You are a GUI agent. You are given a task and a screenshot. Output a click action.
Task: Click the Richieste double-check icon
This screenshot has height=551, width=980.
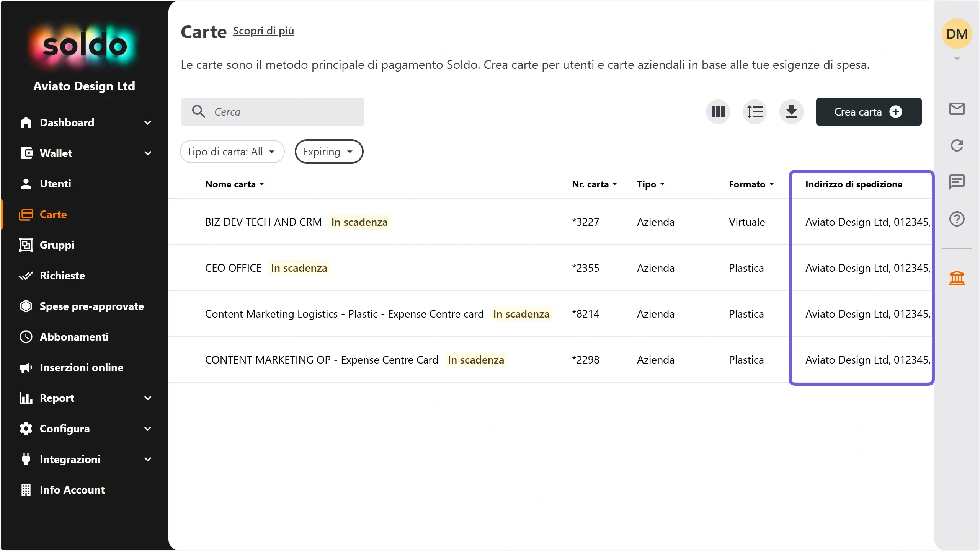tap(26, 275)
